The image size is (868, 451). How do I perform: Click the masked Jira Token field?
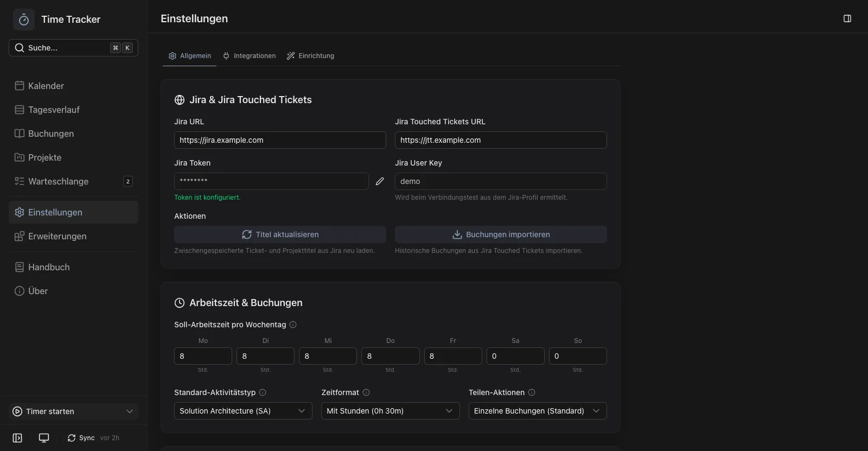click(x=271, y=181)
